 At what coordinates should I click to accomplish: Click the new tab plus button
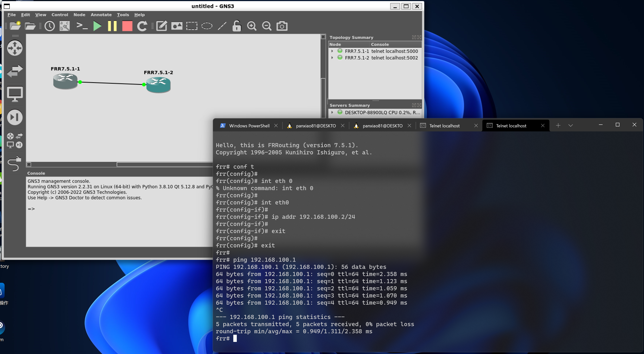point(558,125)
